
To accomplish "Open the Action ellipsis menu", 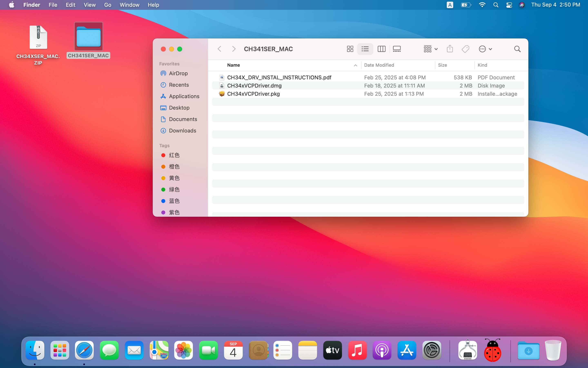I will pyautogui.click(x=485, y=49).
